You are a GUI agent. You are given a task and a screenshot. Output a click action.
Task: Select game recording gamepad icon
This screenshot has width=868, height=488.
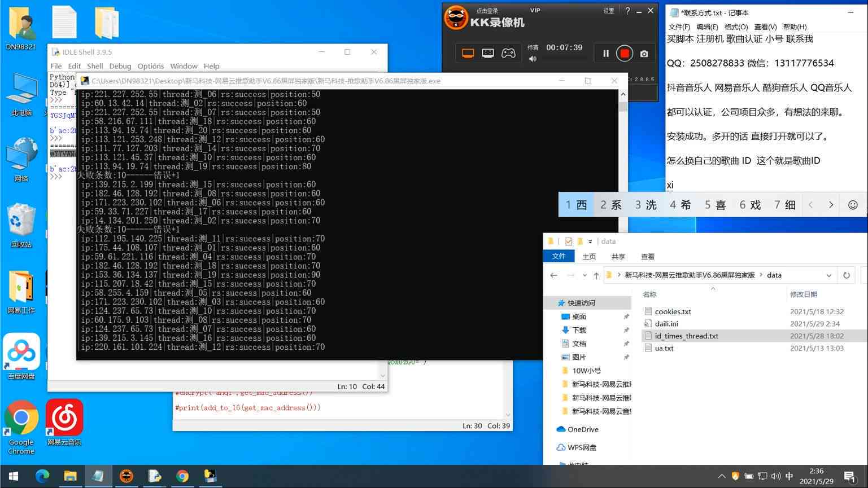click(509, 54)
